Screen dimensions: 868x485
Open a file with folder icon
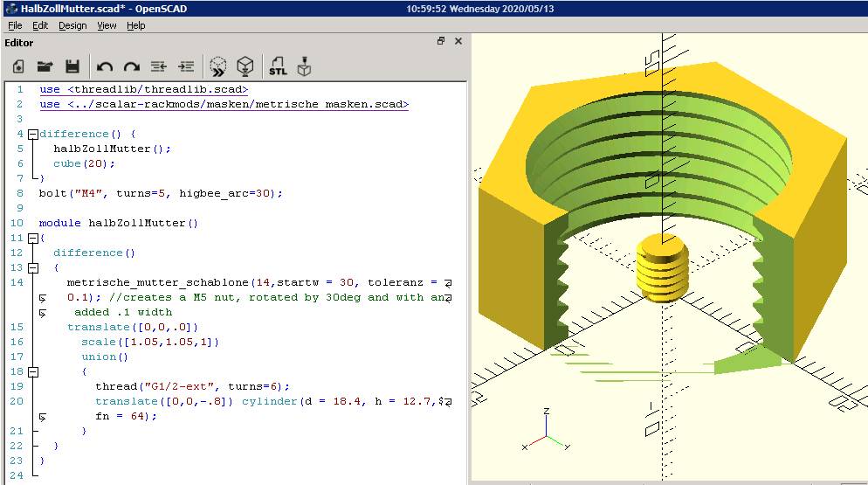coord(45,66)
